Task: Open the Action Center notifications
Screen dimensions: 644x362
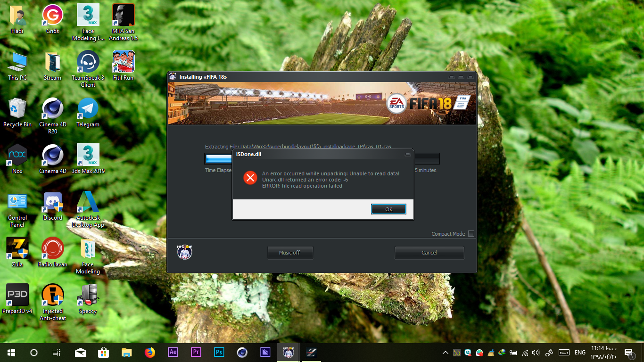Action: tap(629, 353)
